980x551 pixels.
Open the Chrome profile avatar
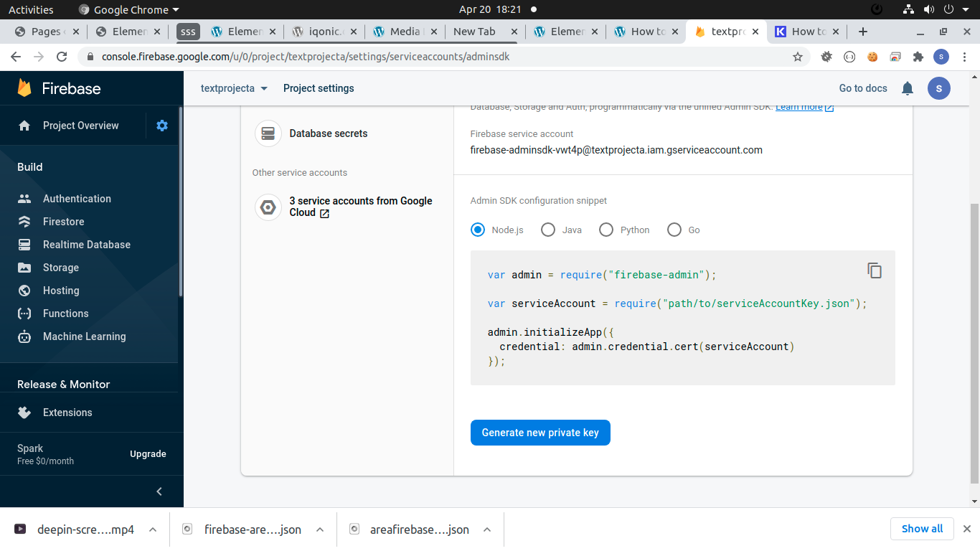tap(941, 57)
